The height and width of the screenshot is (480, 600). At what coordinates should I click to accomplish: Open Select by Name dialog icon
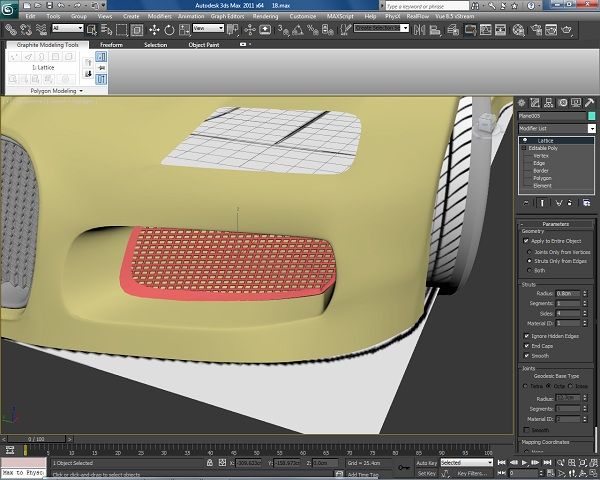pyautogui.click(x=106, y=29)
